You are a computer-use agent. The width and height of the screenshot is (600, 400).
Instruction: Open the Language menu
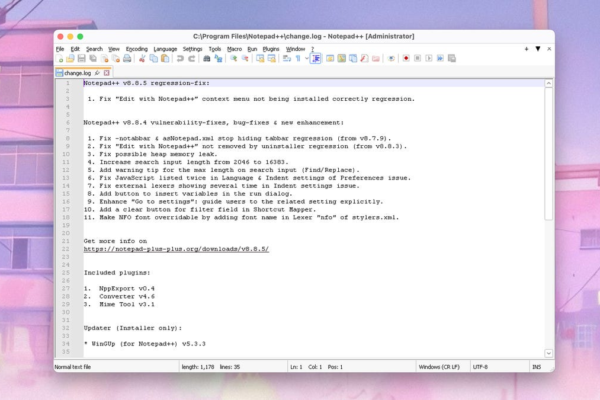click(x=165, y=49)
